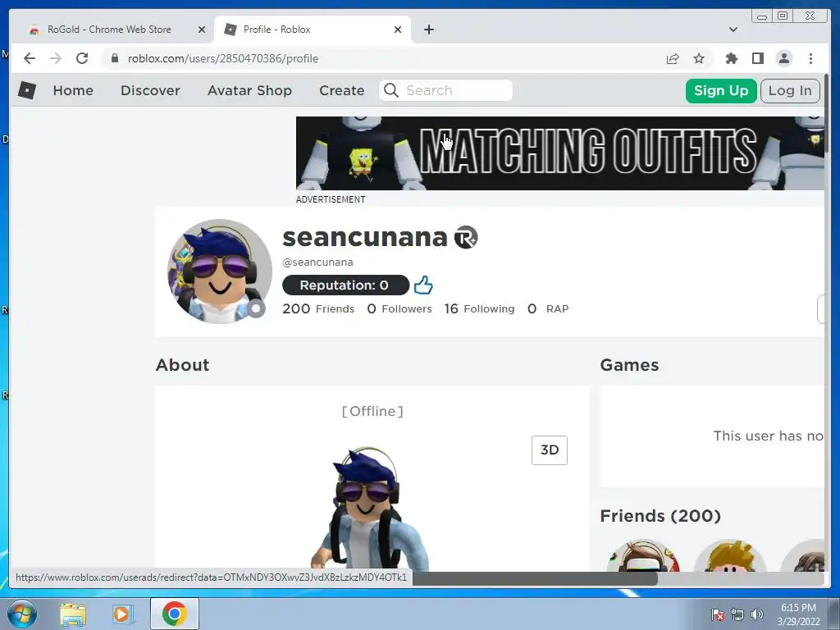This screenshot has width=840, height=630.
Task: Click the [Offline] status text
Action: click(372, 411)
